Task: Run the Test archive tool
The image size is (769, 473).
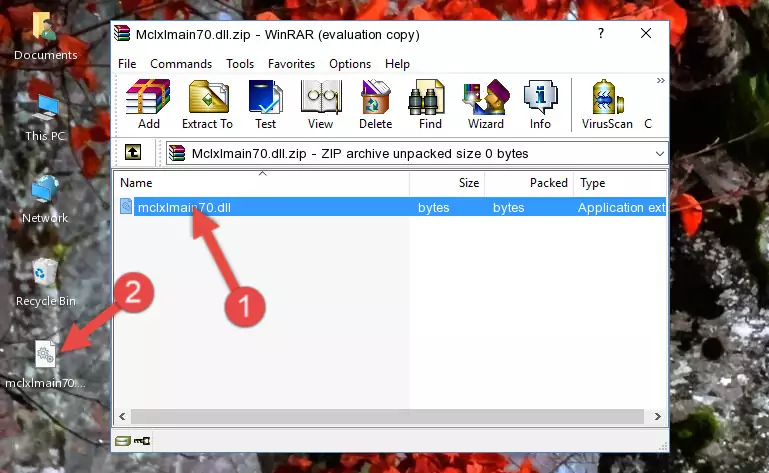Action: pyautogui.click(x=265, y=105)
